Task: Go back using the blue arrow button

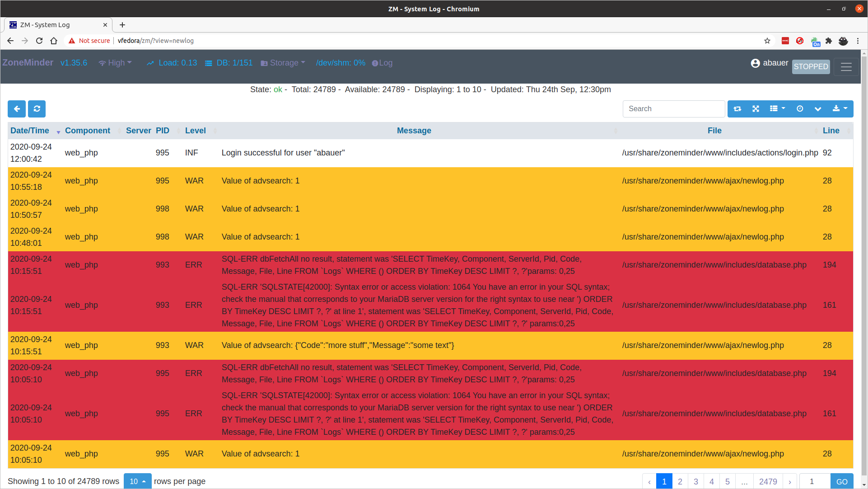Action: coord(17,109)
